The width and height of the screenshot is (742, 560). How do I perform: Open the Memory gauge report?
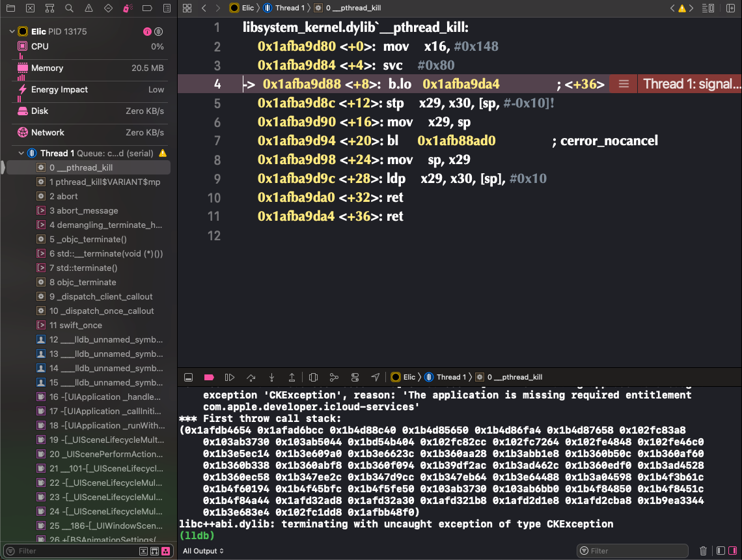[89, 68]
